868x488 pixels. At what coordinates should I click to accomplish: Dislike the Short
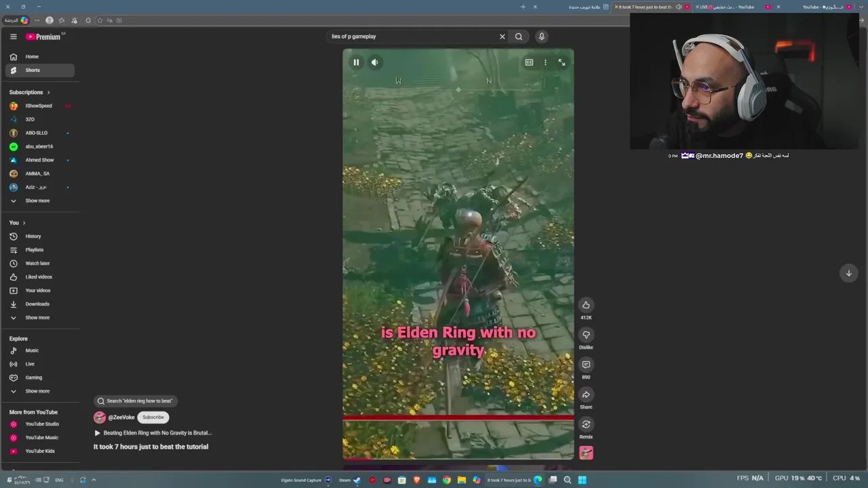pyautogui.click(x=586, y=335)
